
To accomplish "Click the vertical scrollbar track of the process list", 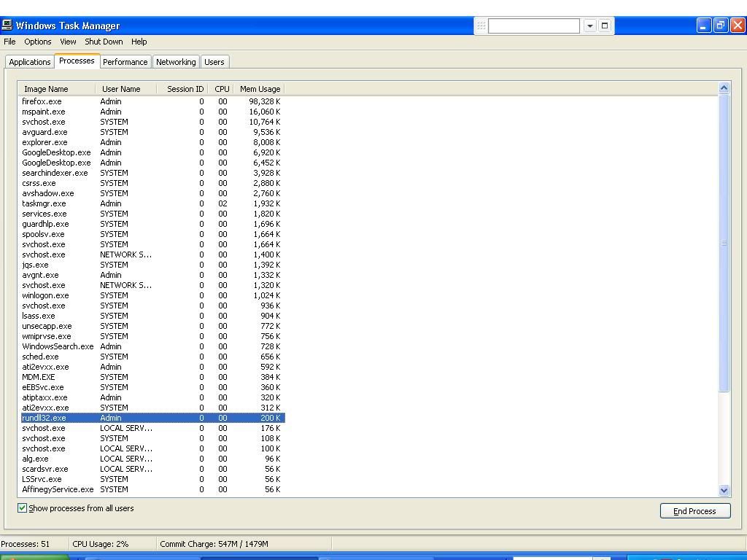I will pos(724,437).
